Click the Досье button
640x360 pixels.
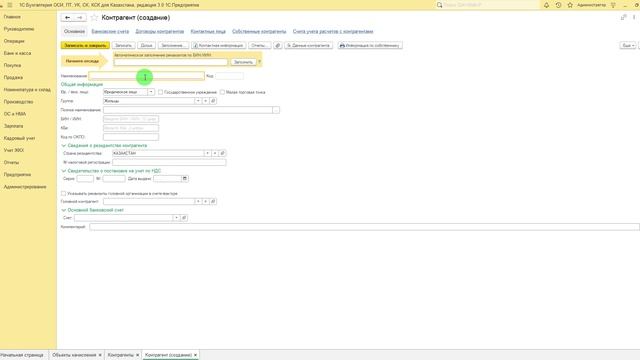pyautogui.click(x=147, y=45)
